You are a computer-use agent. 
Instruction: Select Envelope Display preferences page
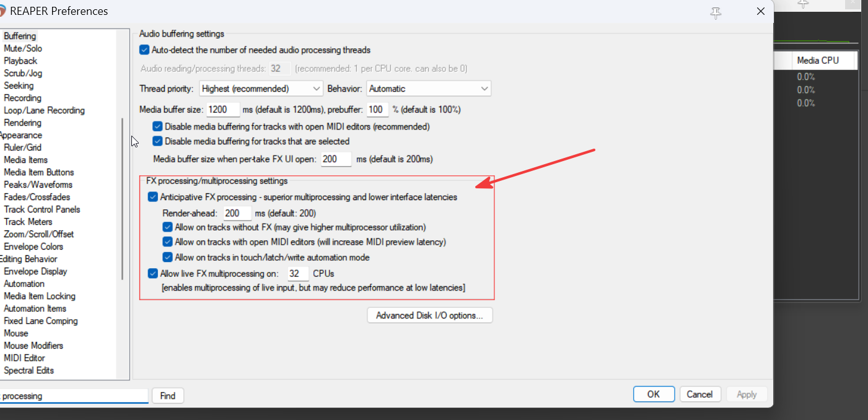click(35, 271)
